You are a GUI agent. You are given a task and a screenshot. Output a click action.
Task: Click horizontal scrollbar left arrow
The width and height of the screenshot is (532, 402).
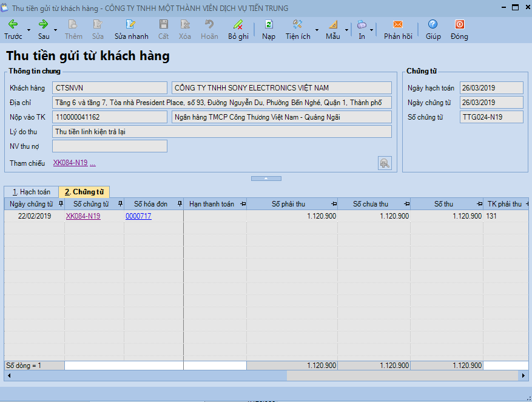coord(9,375)
